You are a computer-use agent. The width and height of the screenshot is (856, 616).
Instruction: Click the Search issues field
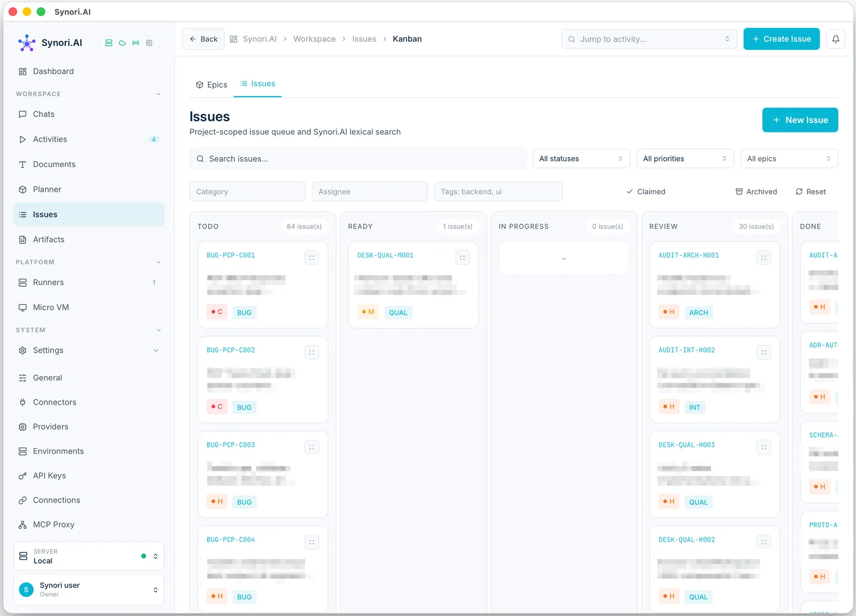tap(358, 158)
